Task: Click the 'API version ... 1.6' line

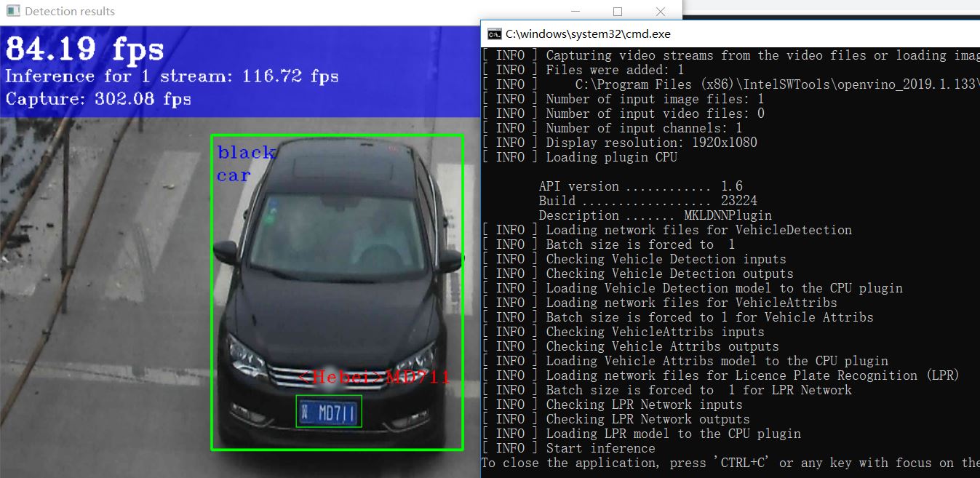Action: point(641,186)
